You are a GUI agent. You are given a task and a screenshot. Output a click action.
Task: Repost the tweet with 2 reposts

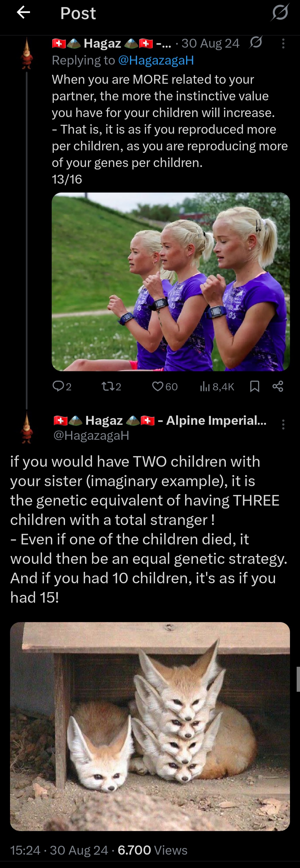tap(111, 386)
